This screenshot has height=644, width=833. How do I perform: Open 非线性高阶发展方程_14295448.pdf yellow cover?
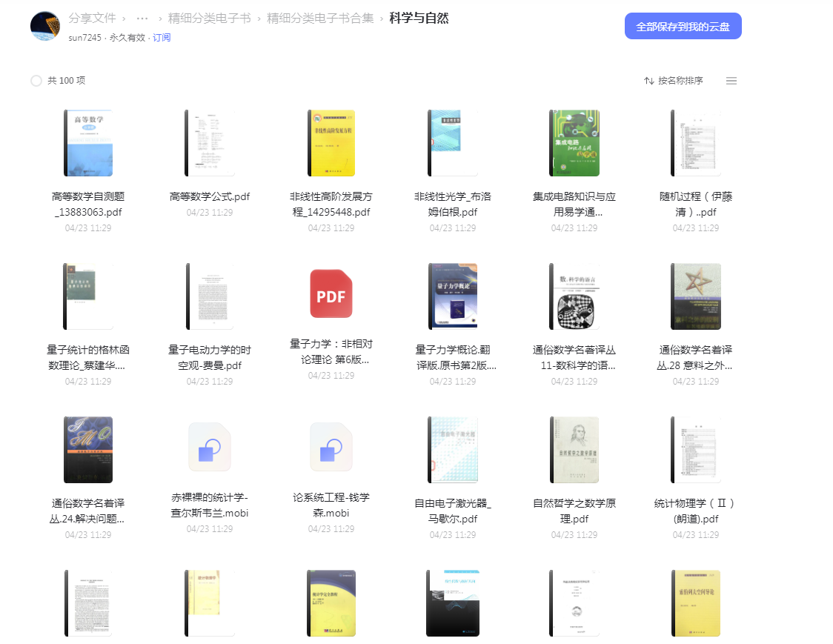[x=331, y=142]
